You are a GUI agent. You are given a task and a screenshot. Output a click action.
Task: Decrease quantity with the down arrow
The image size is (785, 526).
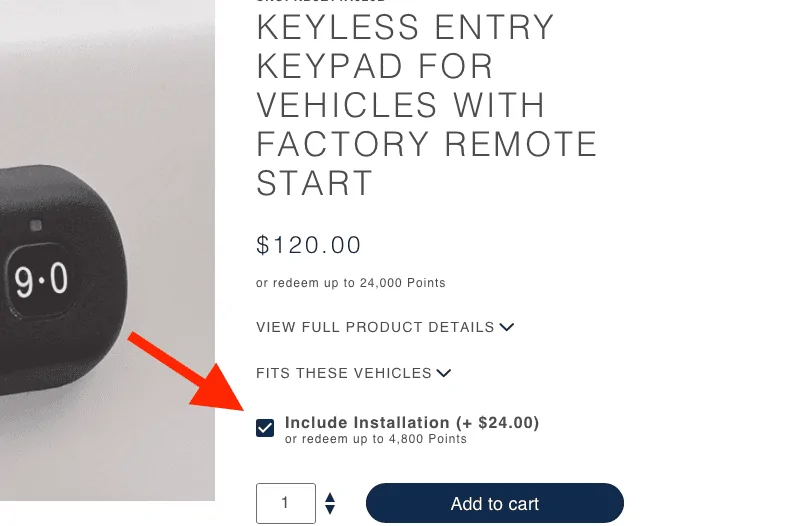[330, 510]
